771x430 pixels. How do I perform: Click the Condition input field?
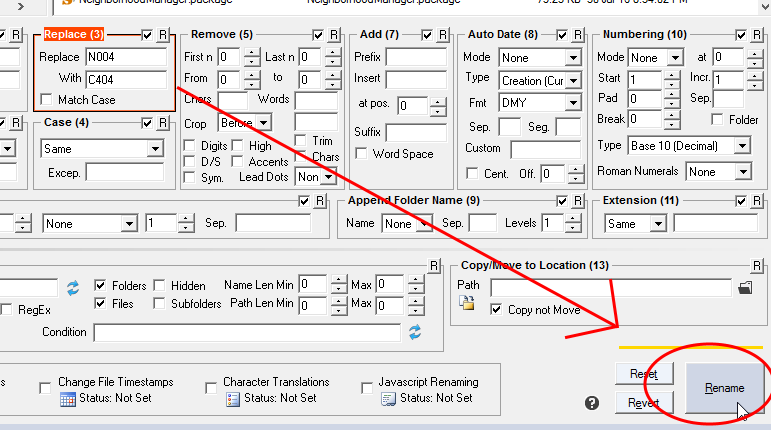coord(247,333)
